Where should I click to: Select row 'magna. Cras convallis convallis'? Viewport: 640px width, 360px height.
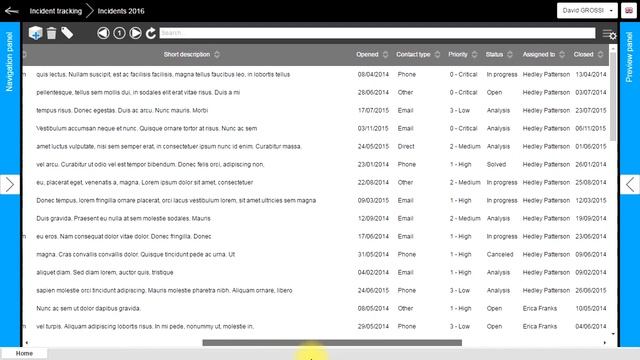(x=316, y=254)
